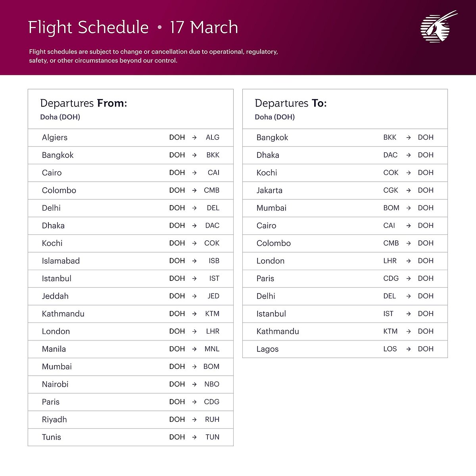This screenshot has width=476, height=476.
Task: Click the arrow between CDG and DOH
Action: [409, 278]
